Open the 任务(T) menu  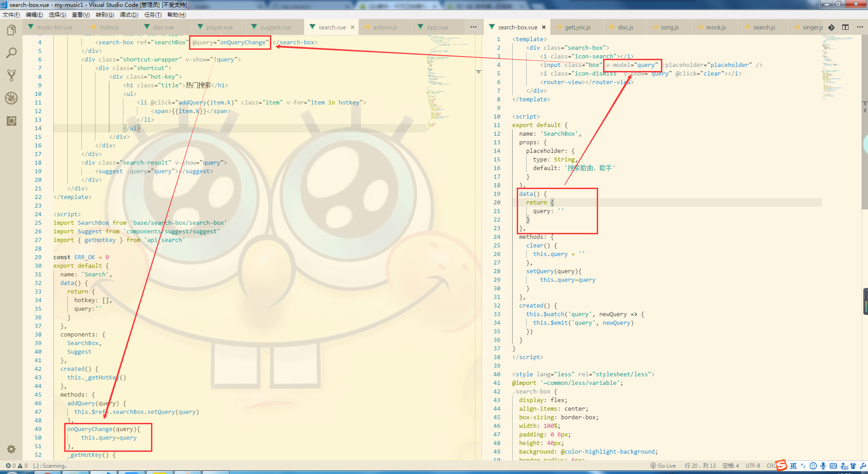[x=153, y=15]
